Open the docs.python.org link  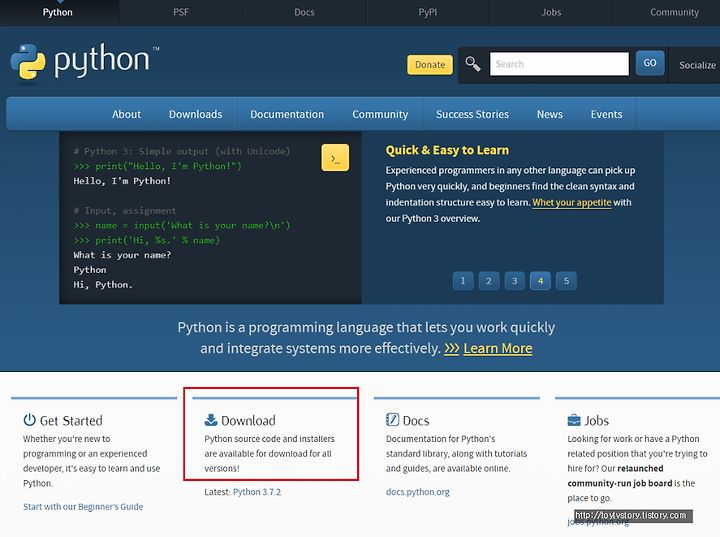click(x=418, y=492)
